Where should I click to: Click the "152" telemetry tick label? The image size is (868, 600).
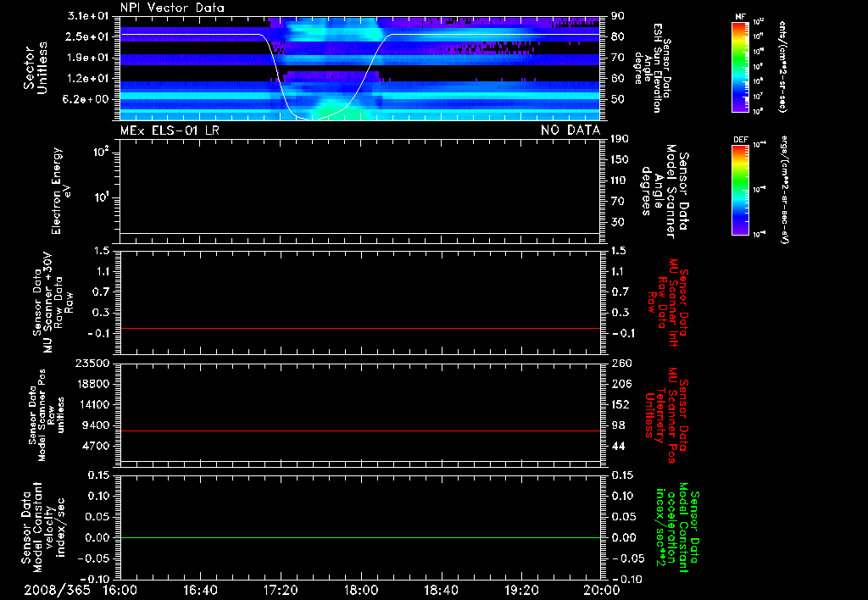(x=620, y=404)
